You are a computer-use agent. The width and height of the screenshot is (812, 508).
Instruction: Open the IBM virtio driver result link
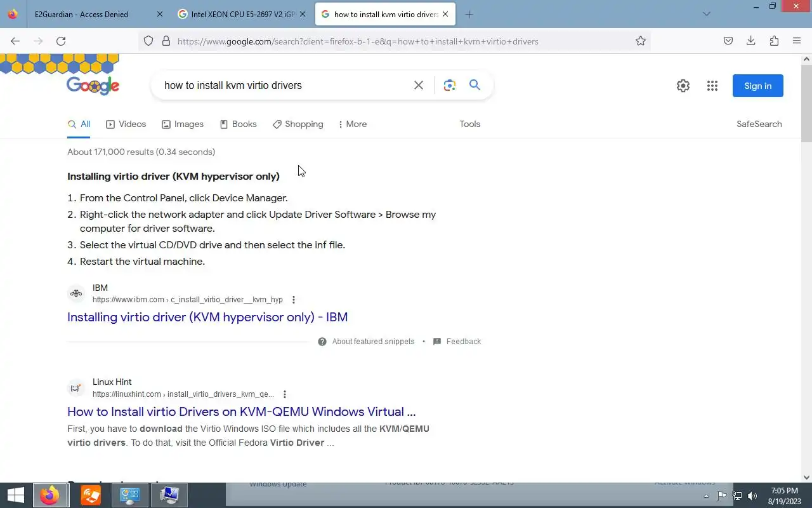pyautogui.click(x=207, y=317)
